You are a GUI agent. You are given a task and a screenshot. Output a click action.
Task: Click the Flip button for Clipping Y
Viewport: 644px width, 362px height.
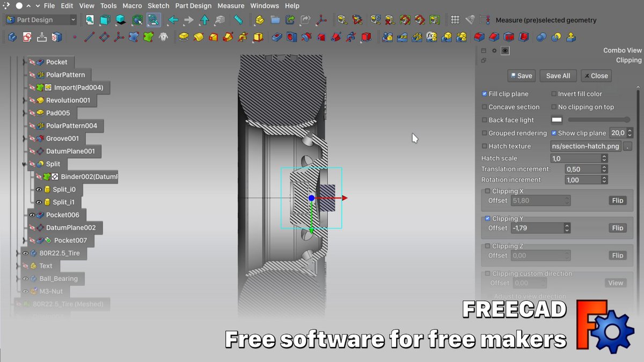(617, 228)
